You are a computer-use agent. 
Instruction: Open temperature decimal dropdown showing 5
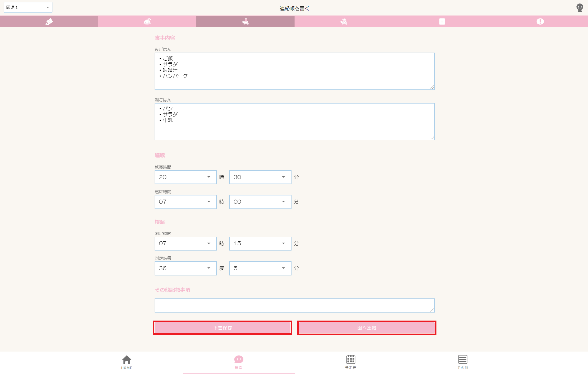(260, 268)
